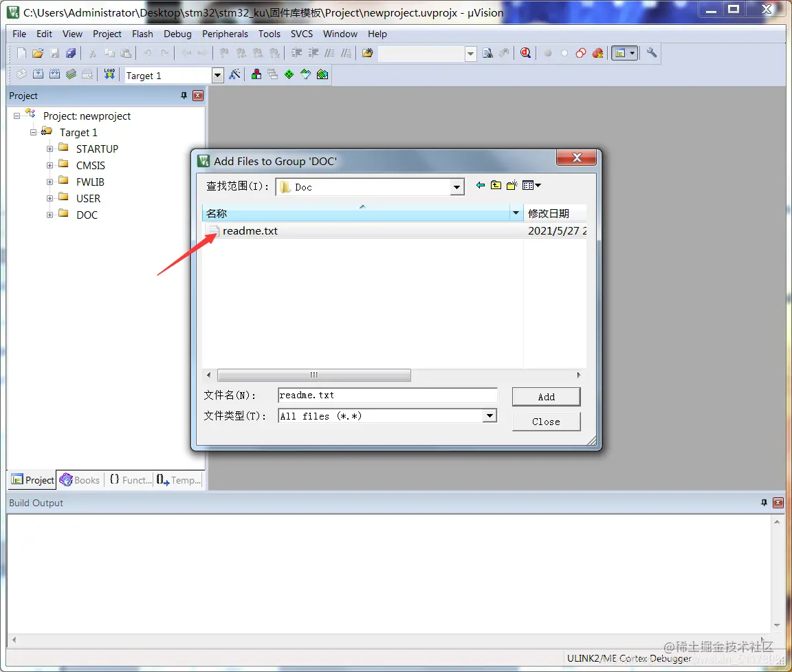
Task: Open the file type All files dropdown
Action: click(489, 416)
